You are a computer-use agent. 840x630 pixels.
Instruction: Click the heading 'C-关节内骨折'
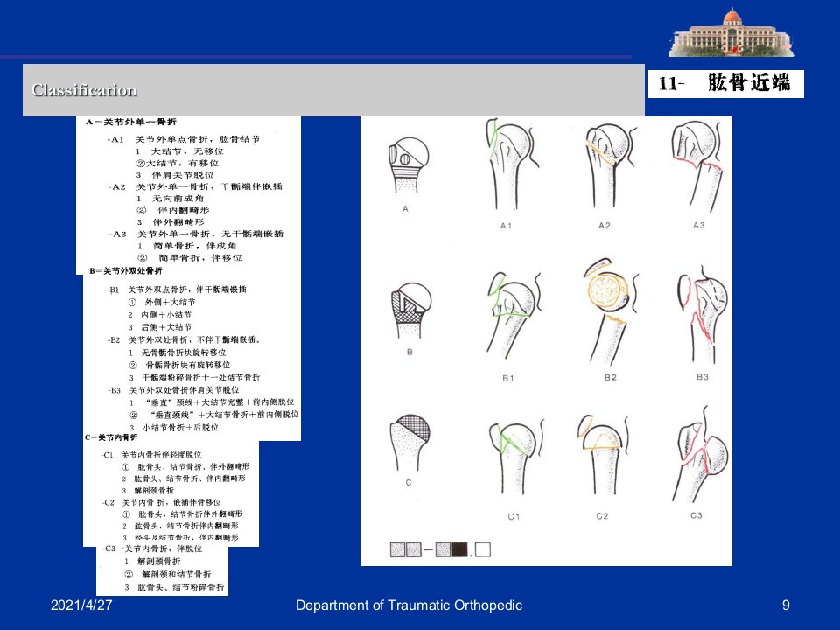111,437
